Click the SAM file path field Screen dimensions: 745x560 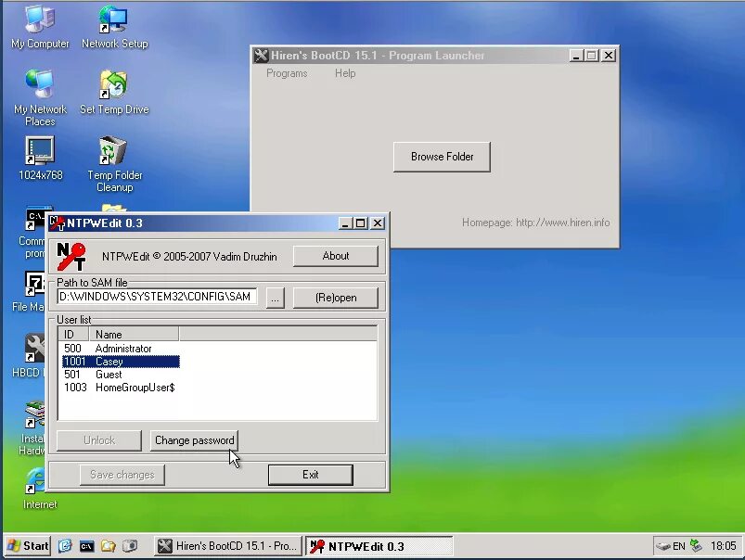(157, 297)
